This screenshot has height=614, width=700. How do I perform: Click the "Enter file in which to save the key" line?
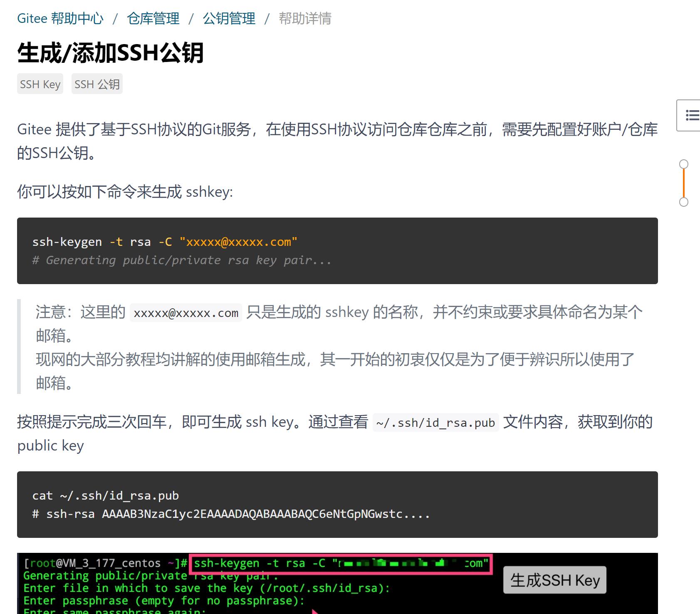point(207,588)
